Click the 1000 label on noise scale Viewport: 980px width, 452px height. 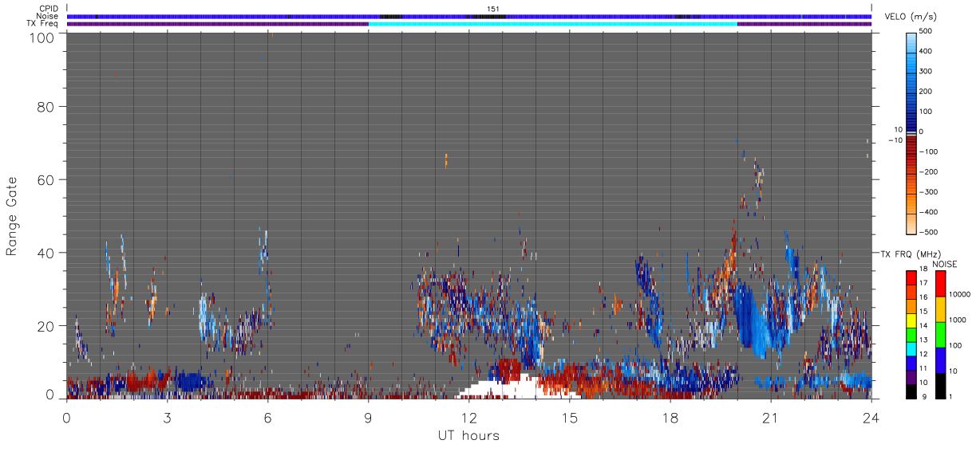956,320
